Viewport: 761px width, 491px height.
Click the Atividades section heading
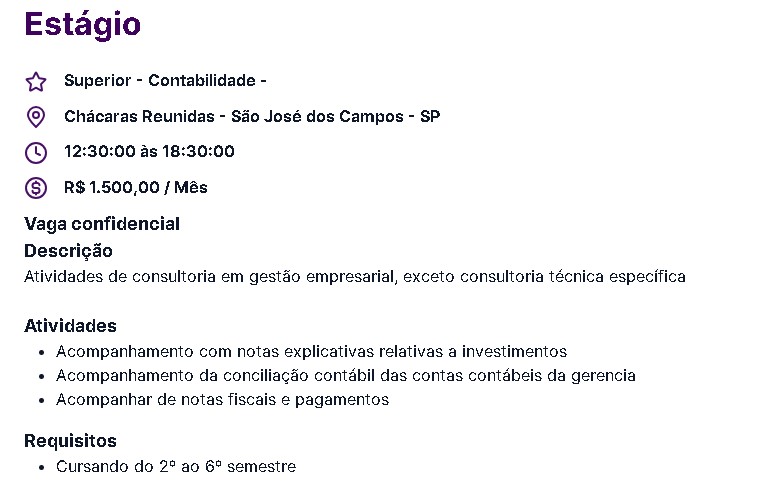pyautogui.click(x=70, y=326)
